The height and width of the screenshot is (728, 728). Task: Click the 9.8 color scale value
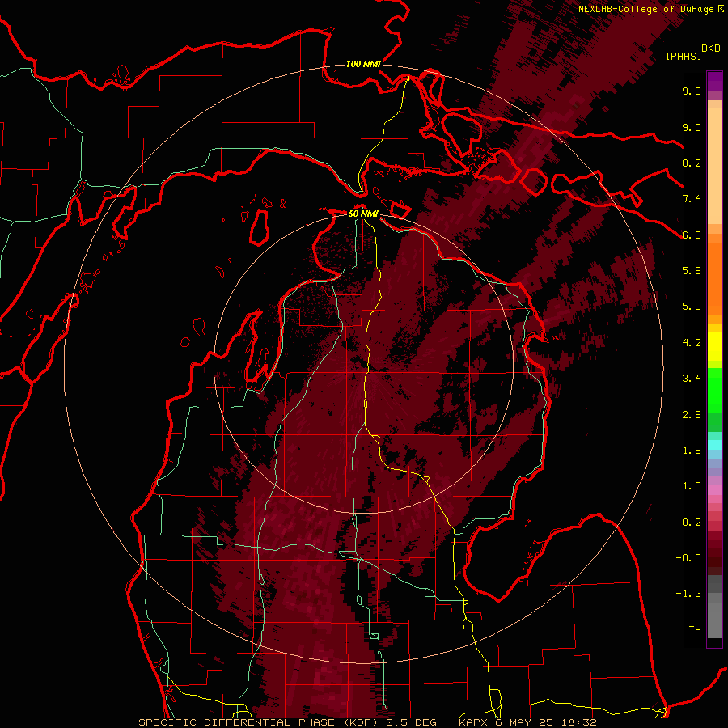(692, 91)
